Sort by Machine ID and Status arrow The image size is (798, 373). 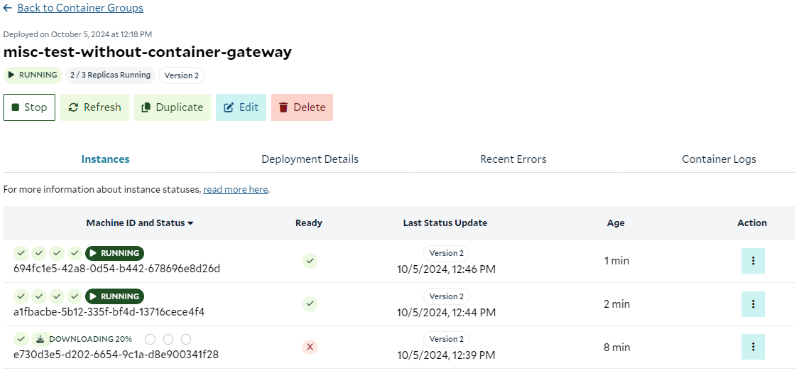pos(190,223)
